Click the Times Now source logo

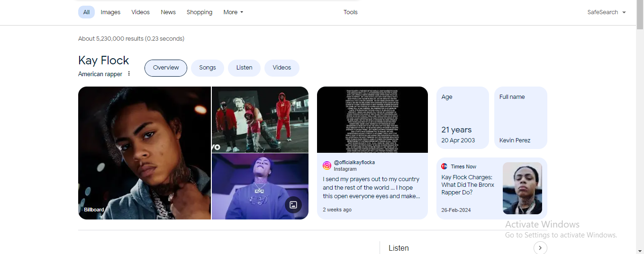(444, 166)
